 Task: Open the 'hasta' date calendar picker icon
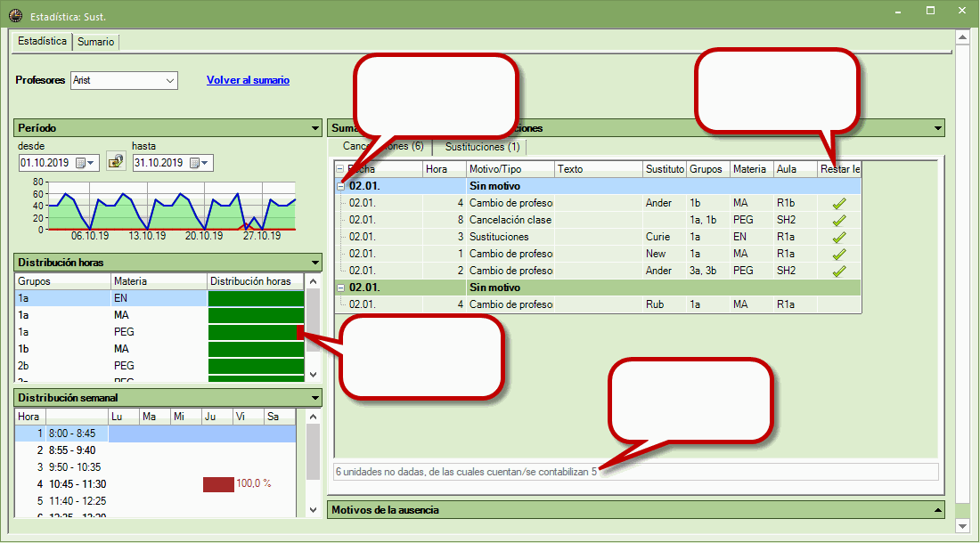click(200, 163)
